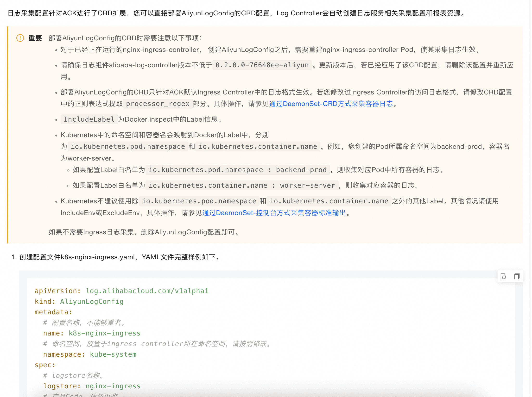This screenshot has height=397, width=532.
Task: Click the namespace: kube-system line
Action: (90, 354)
